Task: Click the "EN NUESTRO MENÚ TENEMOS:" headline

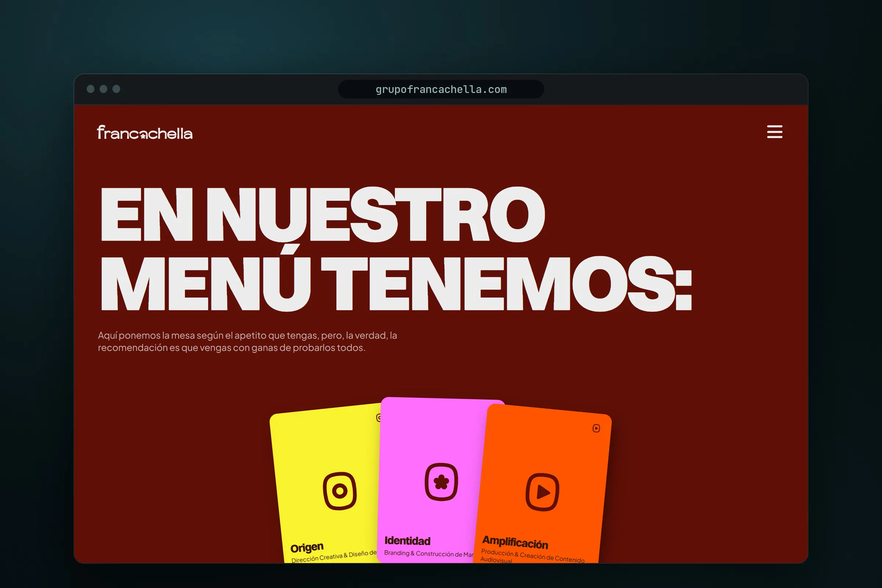Action: point(396,249)
